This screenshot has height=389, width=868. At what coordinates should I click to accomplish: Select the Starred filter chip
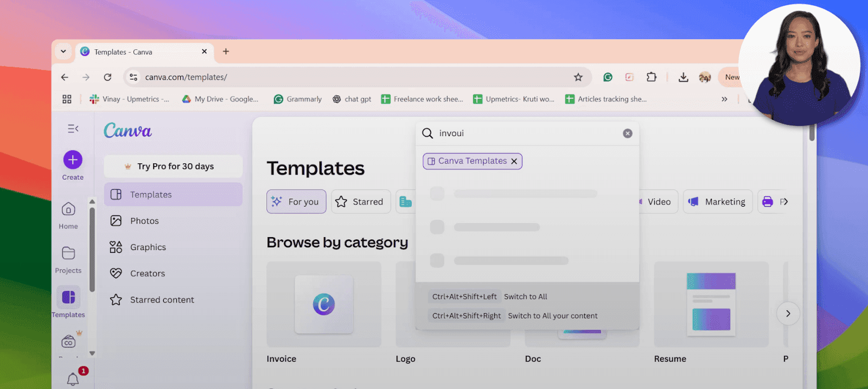pyautogui.click(x=361, y=201)
